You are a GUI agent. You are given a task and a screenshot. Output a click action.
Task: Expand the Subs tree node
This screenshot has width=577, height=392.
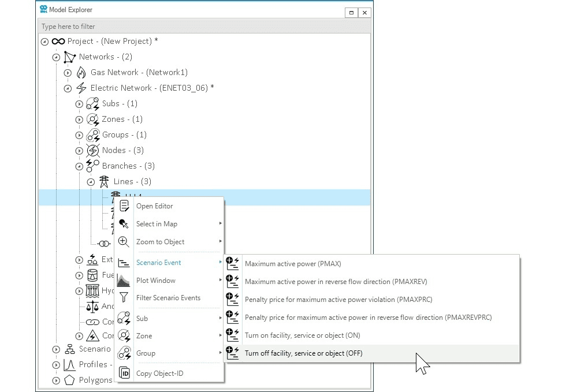(79, 104)
